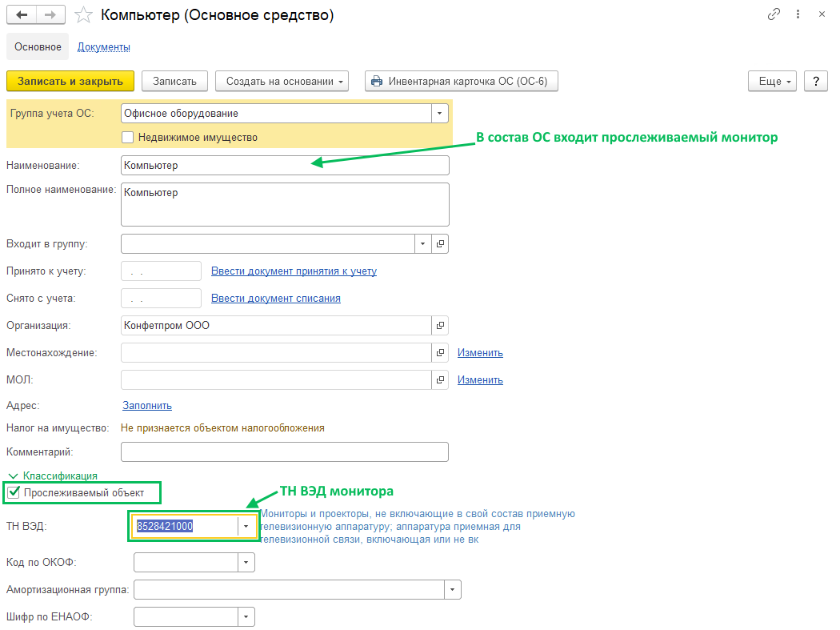The width and height of the screenshot is (840, 630).
Task: Click the Организация field with Конфетпром ООО
Action: pyautogui.click(x=277, y=326)
